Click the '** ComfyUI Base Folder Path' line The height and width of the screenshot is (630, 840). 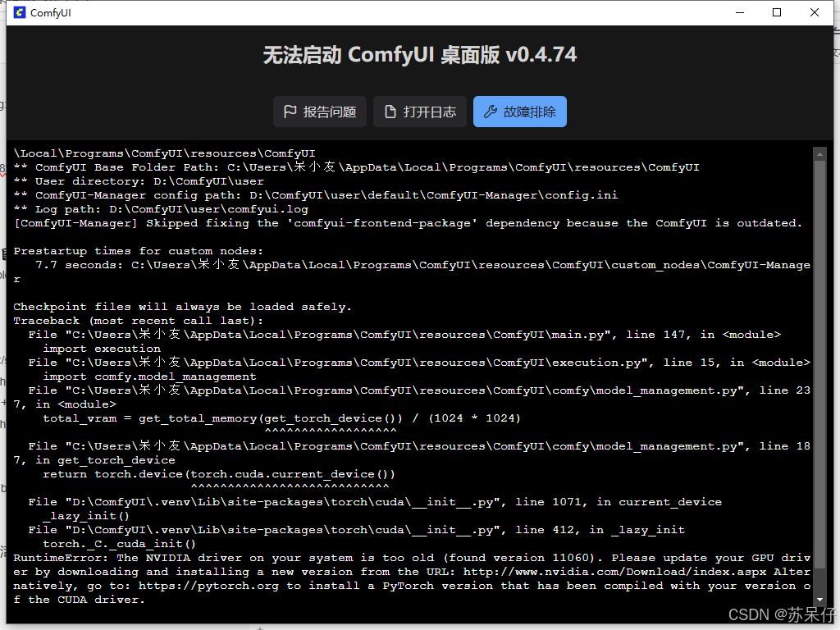tap(356, 167)
